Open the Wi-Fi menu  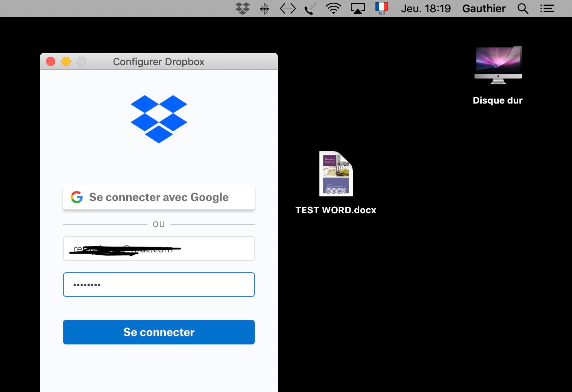[x=333, y=8]
